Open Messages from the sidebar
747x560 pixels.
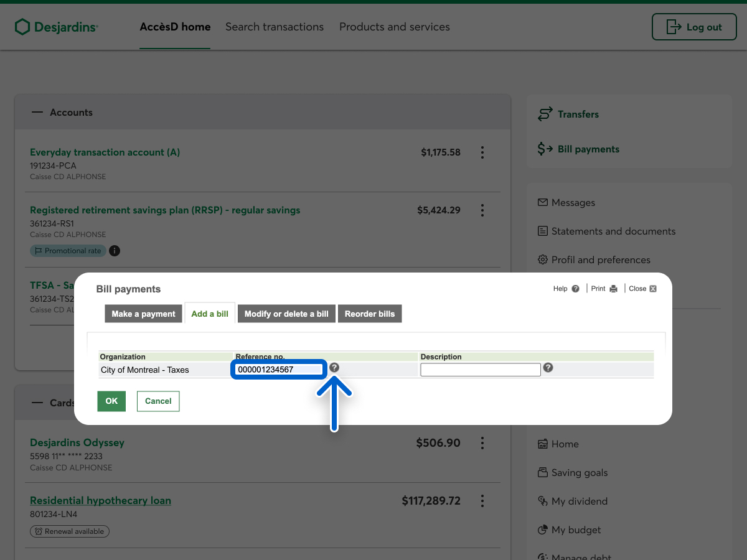(573, 203)
